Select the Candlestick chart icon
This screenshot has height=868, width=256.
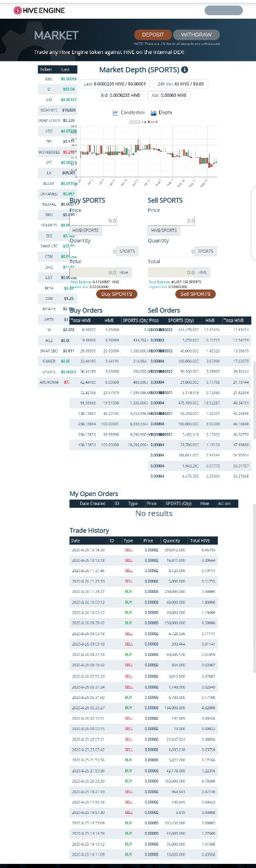[x=116, y=112]
